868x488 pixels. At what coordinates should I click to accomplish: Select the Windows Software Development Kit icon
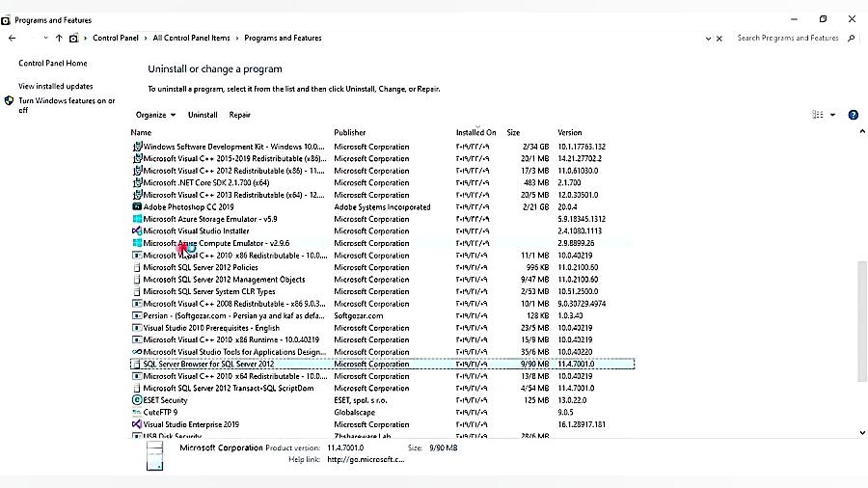(x=137, y=147)
